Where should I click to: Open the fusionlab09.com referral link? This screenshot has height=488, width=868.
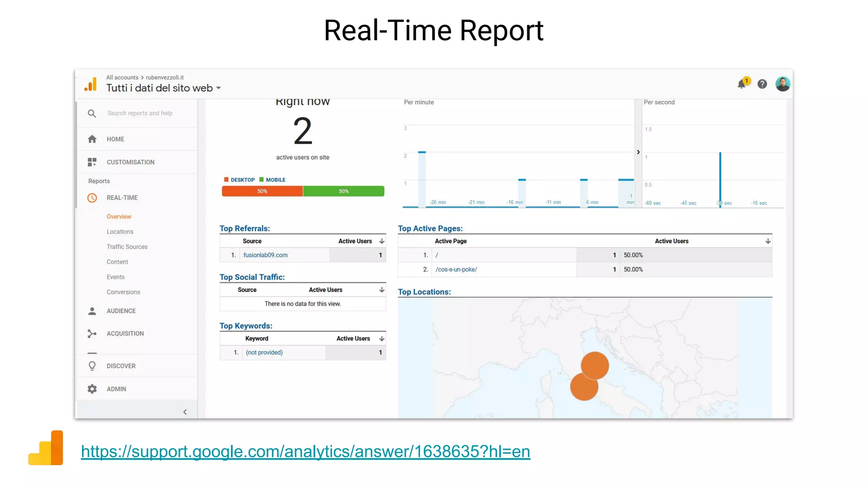(x=265, y=255)
